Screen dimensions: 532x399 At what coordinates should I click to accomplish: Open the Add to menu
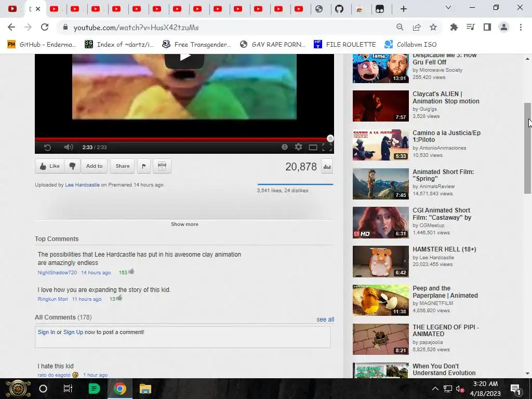95,166
